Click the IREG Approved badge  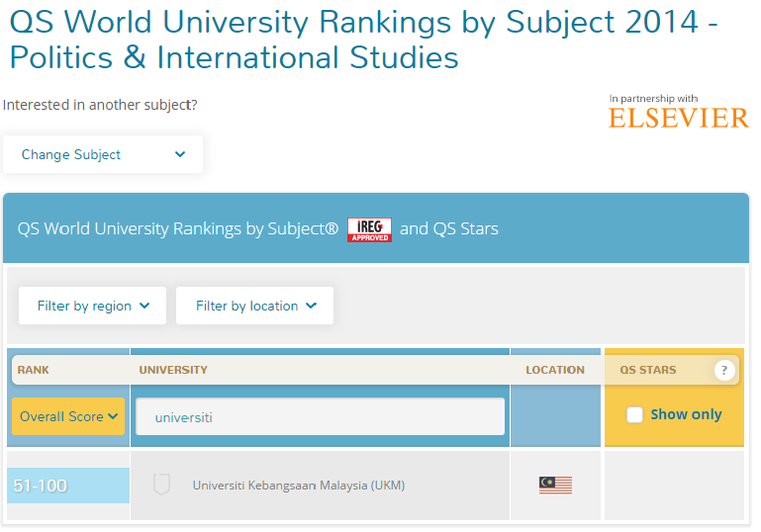click(x=369, y=229)
